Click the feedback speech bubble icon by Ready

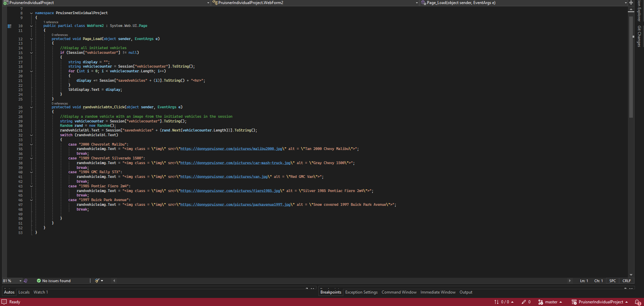point(4,302)
